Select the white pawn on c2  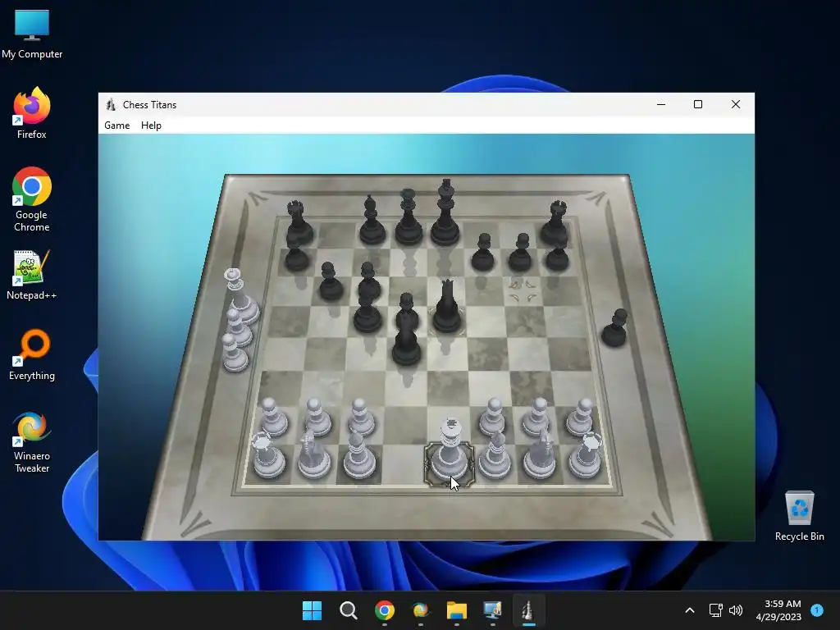[x=361, y=418]
